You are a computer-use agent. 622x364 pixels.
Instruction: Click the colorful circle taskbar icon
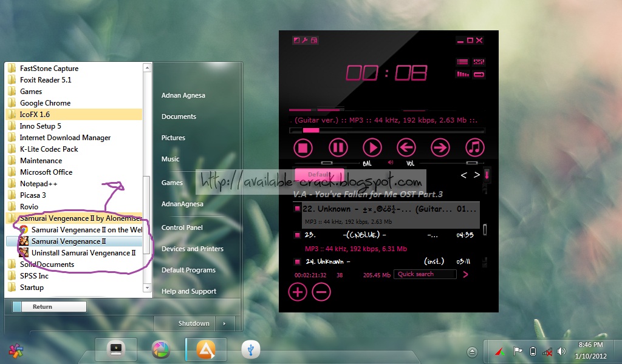(160, 349)
